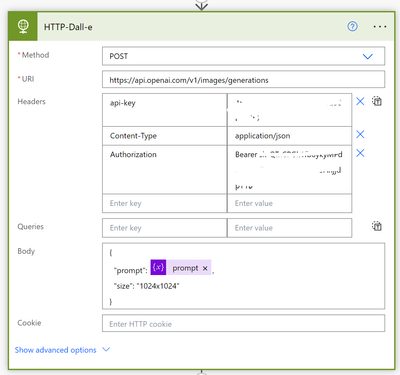The height and width of the screenshot is (375, 400).
Task: Click the Queries field label
Action: 30,227
